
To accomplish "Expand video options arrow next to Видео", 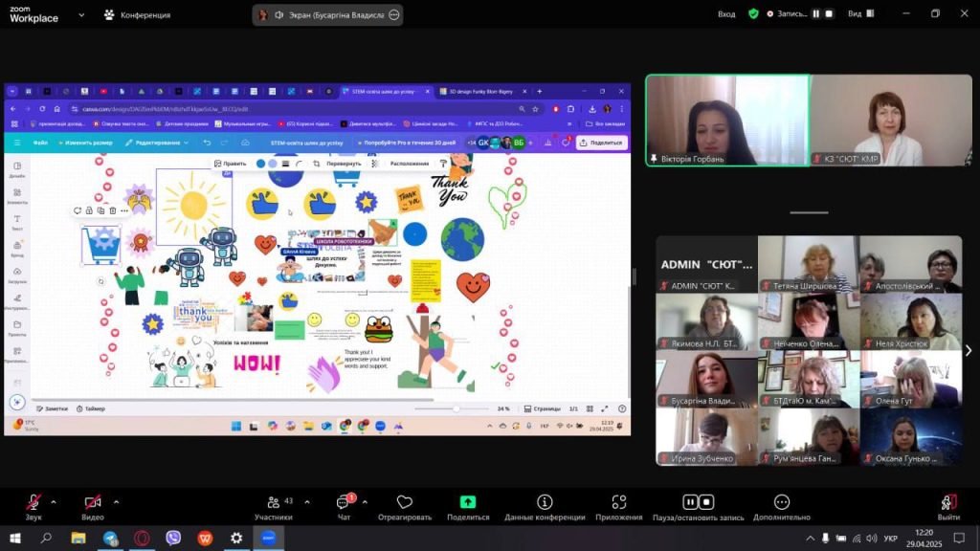I will [x=116, y=501].
